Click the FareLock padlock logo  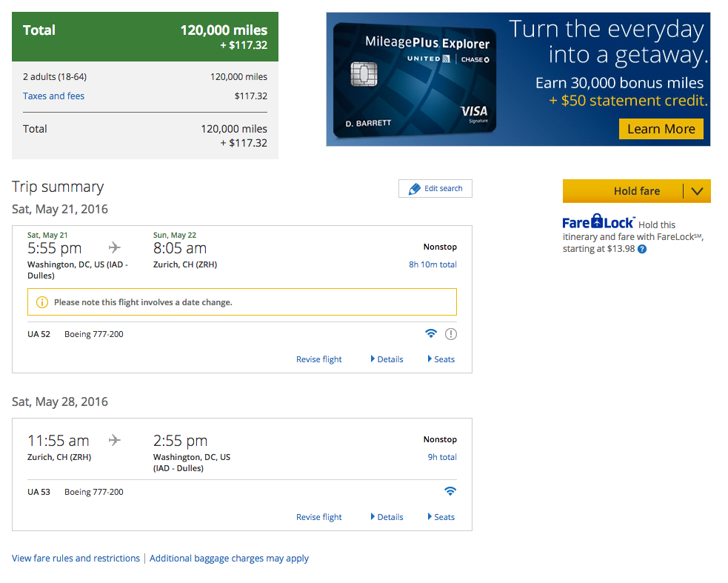pos(598,221)
